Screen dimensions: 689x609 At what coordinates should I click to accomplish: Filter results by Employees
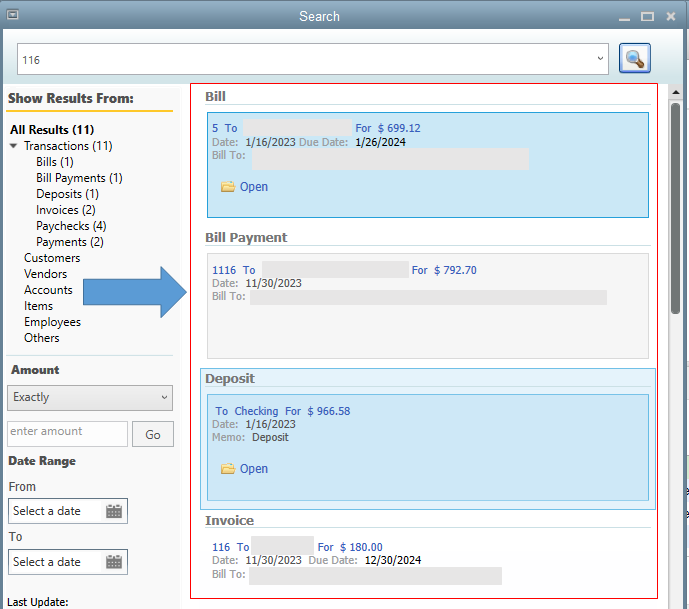[52, 322]
